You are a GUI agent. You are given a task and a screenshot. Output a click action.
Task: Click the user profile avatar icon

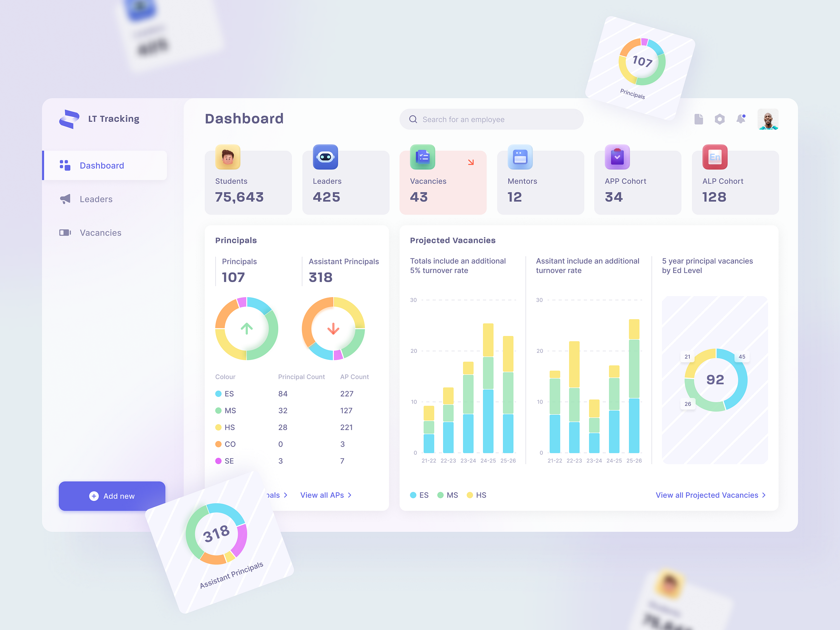(x=769, y=119)
